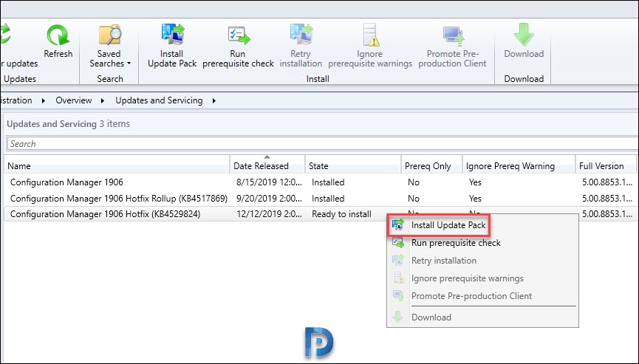Open Saved Searches in the ribbon
639x364 pixels.
coord(109,46)
